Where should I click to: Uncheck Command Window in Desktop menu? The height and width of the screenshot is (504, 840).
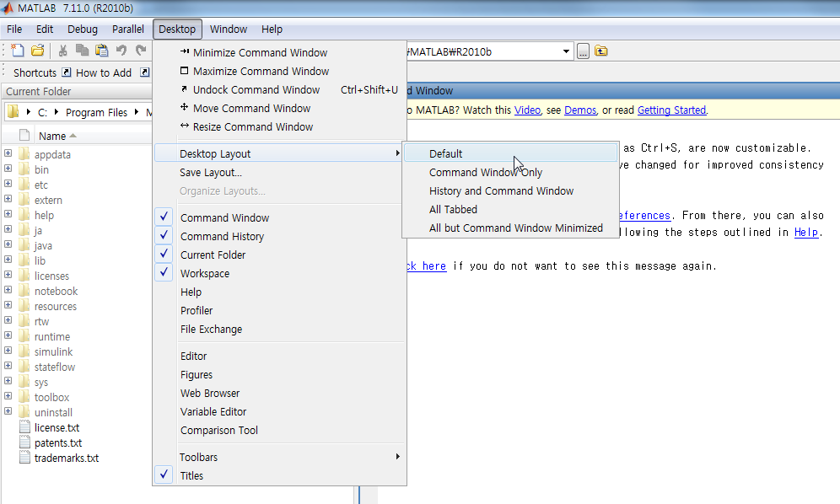click(x=164, y=217)
